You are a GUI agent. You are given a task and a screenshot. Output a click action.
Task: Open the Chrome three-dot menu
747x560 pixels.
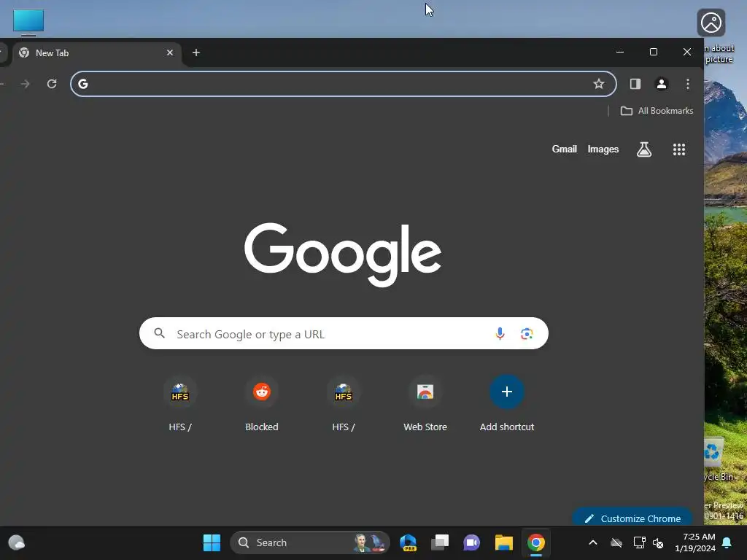(687, 84)
